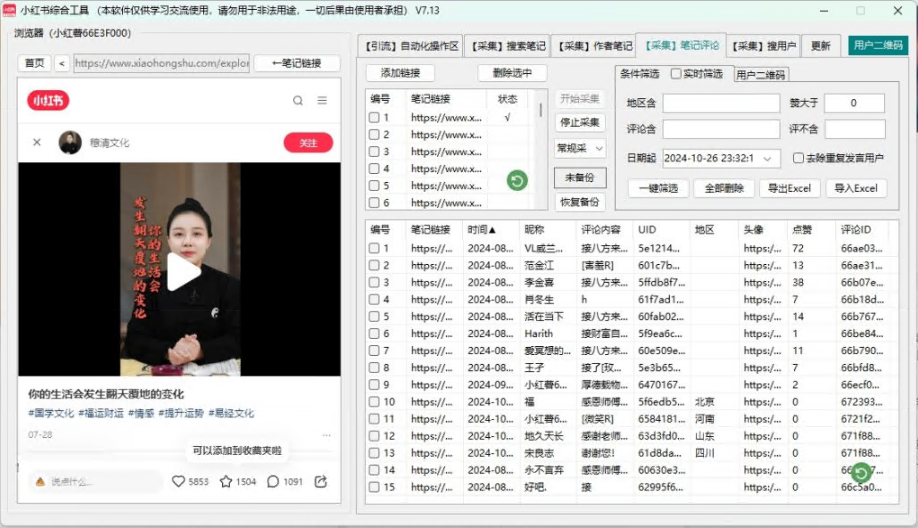The height and width of the screenshot is (528, 918).
Task: Tick checkbox for link row 6
Action: point(374,203)
